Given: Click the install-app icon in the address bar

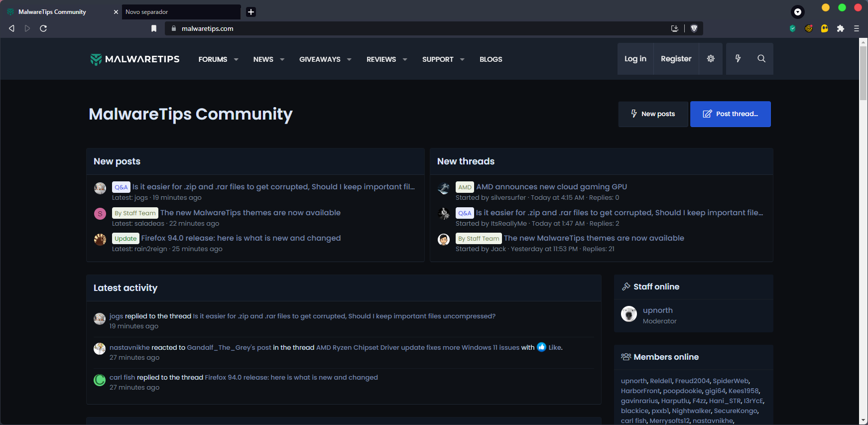Looking at the screenshot, I should (x=675, y=28).
